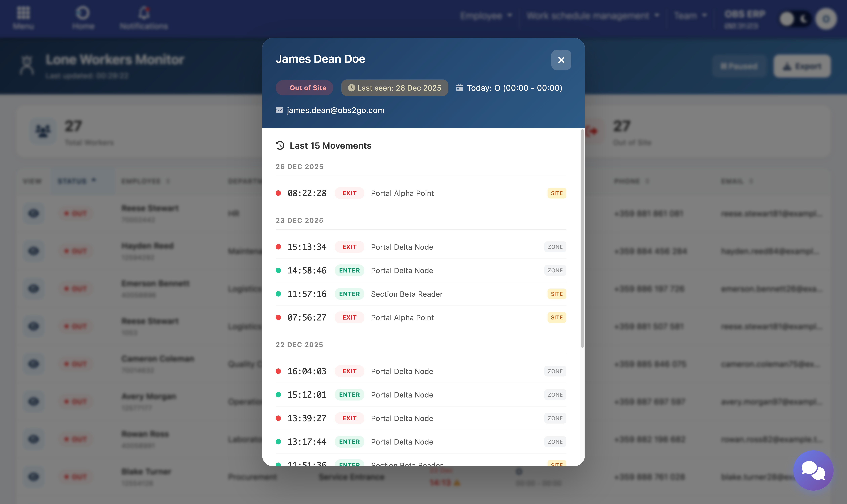Open Work schedule management dropdown
The image size is (847, 504).
pos(593,16)
